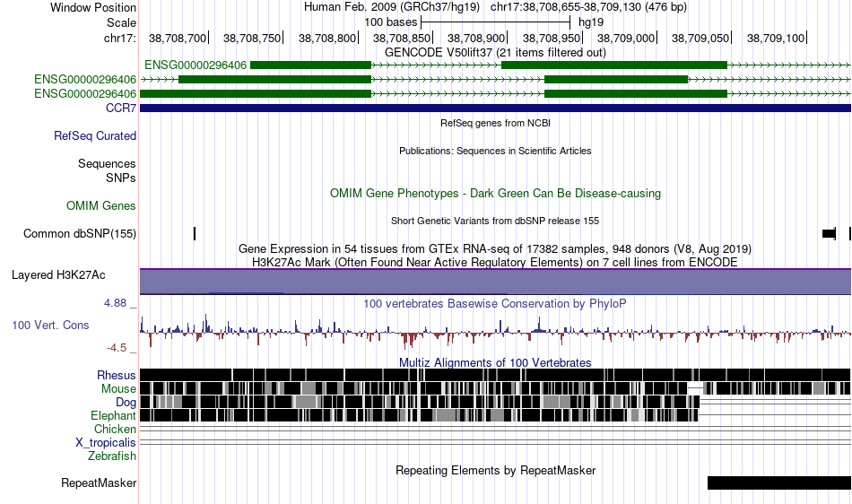Click 'Multiz Alignments of 100 Vertebrates' title
Image resolution: width=852 pixels, height=504 pixels.
click(495, 362)
